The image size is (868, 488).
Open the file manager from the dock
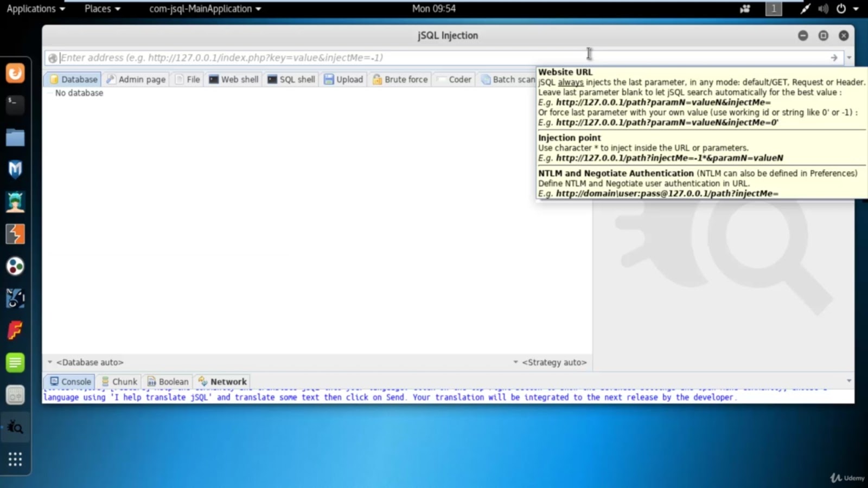click(x=15, y=138)
